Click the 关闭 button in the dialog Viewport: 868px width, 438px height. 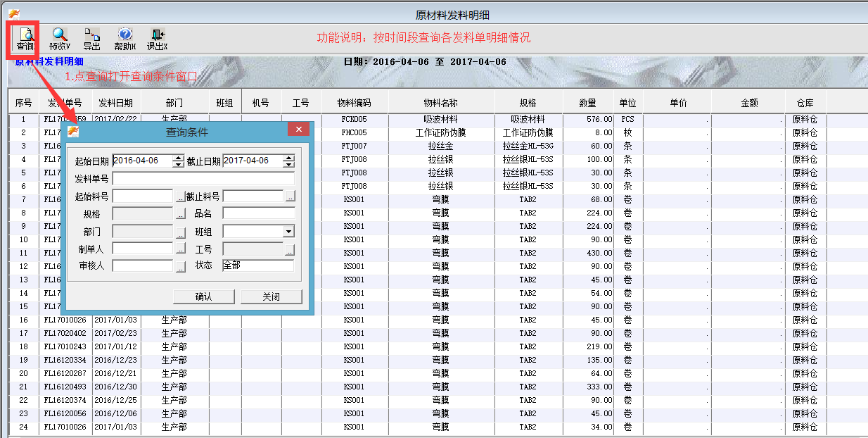(272, 296)
